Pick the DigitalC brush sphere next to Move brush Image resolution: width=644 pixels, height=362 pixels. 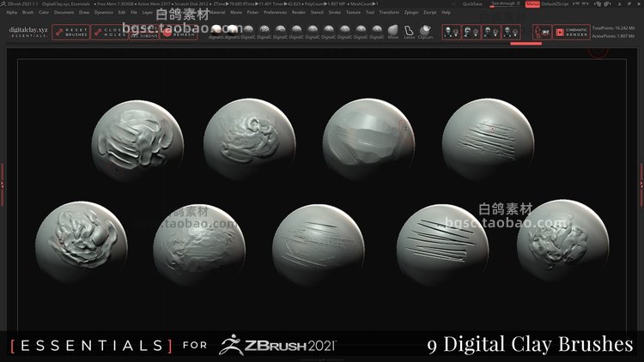tap(377, 32)
